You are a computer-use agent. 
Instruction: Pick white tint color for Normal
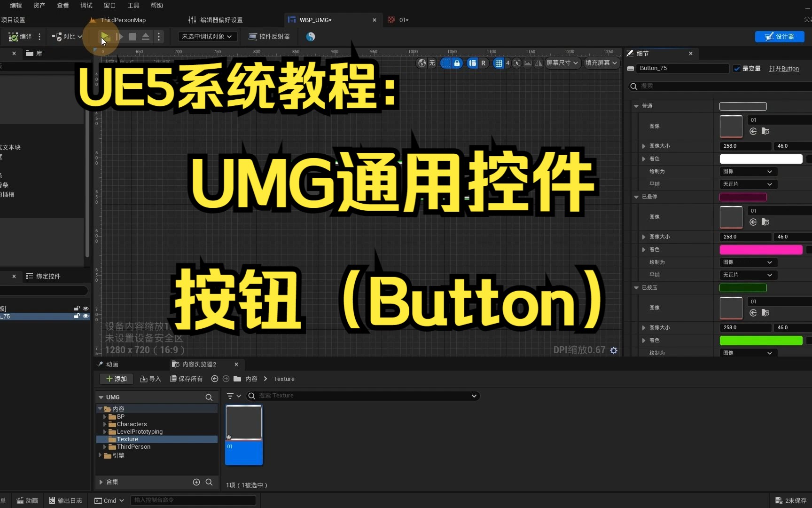click(x=761, y=159)
